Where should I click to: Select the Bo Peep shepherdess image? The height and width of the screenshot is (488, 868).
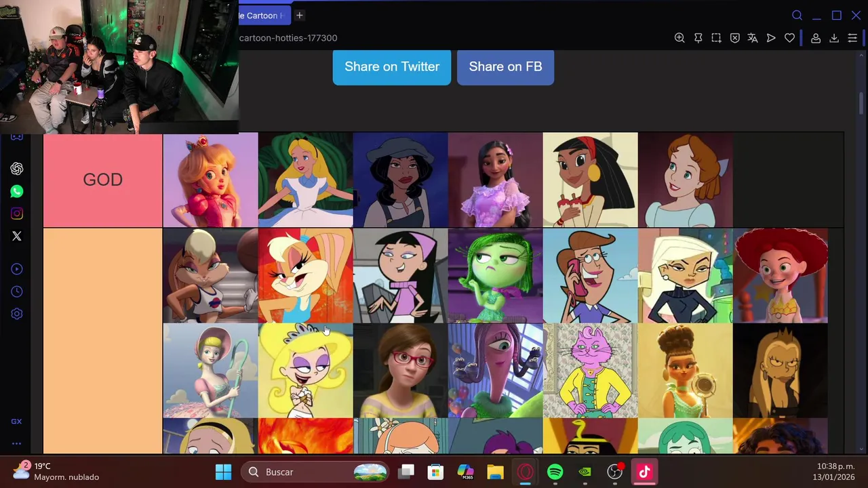pos(210,370)
